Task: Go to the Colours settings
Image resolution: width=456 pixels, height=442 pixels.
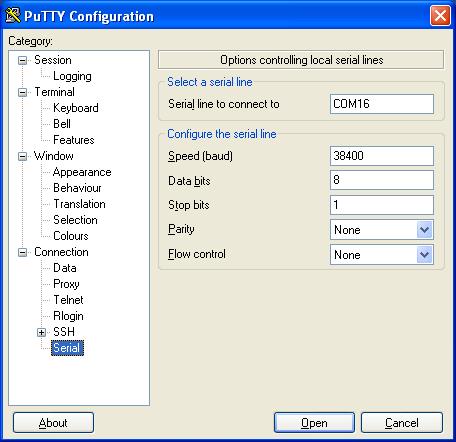Action: point(71,236)
